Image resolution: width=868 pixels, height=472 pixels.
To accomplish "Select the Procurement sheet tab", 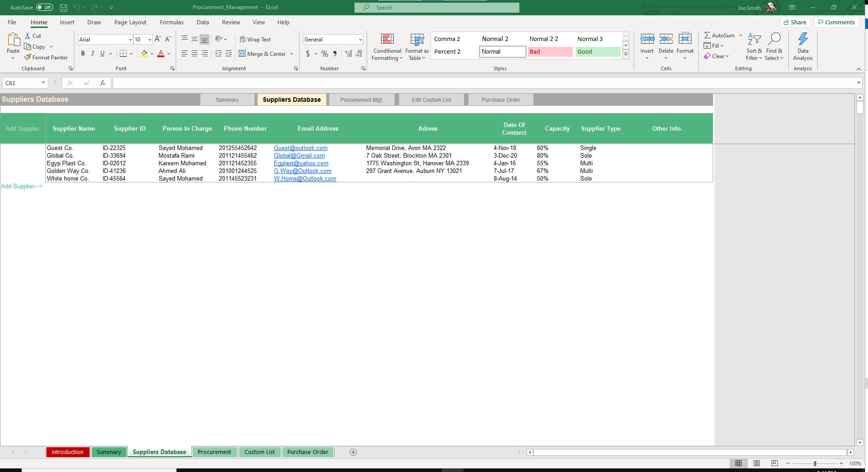I will (214, 452).
